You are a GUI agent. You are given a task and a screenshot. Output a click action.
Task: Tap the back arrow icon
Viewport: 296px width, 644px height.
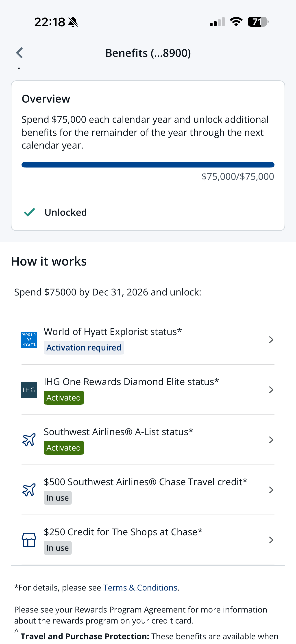pyautogui.click(x=20, y=53)
